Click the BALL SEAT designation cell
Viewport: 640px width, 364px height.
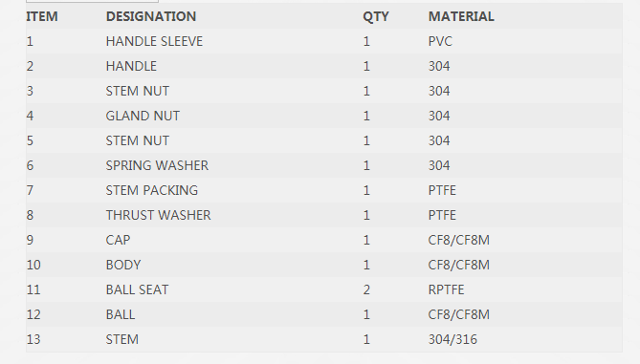[137, 289]
